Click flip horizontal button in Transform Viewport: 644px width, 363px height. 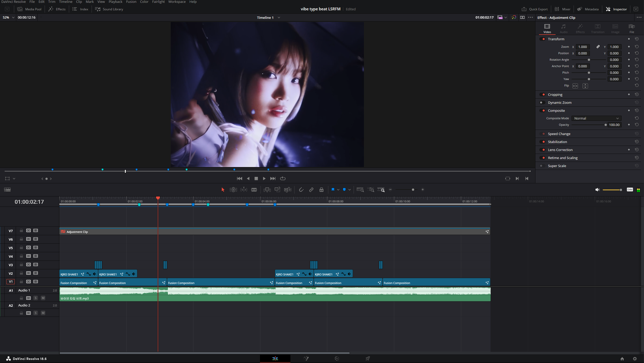coord(575,86)
